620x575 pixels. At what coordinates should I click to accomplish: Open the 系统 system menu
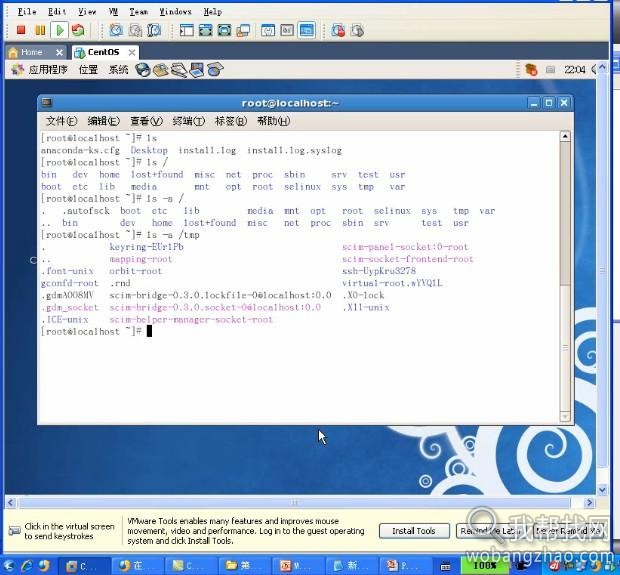118,70
